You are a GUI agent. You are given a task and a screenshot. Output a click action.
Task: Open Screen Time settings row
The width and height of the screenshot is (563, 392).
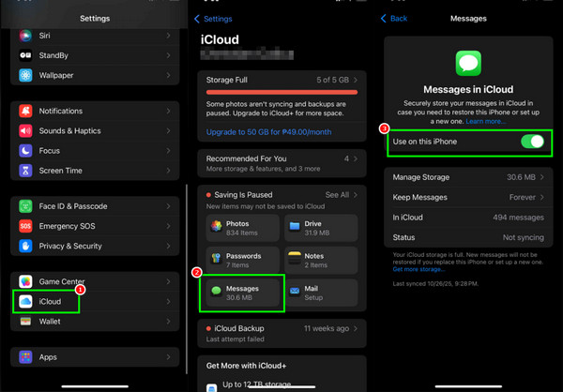(x=95, y=171)
